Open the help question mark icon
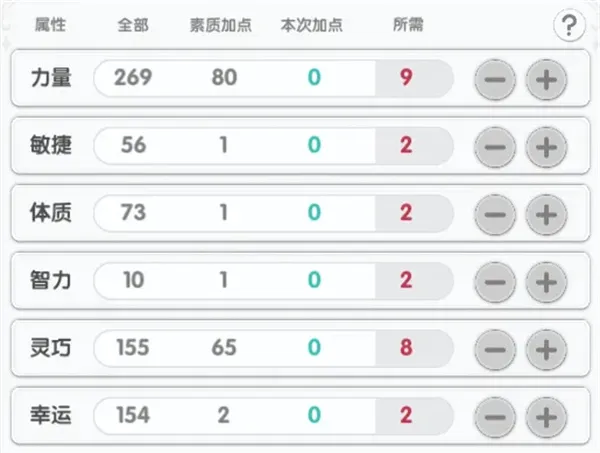600x453 pixels. coord(569,26)
